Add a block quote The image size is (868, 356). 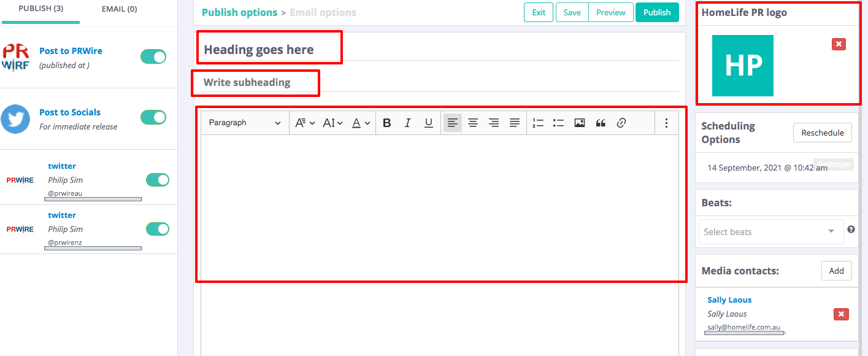pos(601,123)
